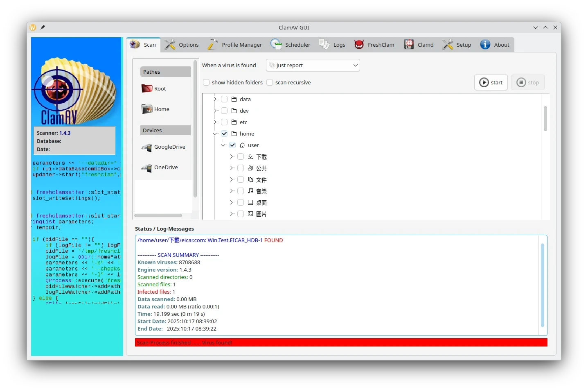Viewport: 588px width, 392px height.
Task: Enable the show hidden folders checkbox
Action: (207, 82)
